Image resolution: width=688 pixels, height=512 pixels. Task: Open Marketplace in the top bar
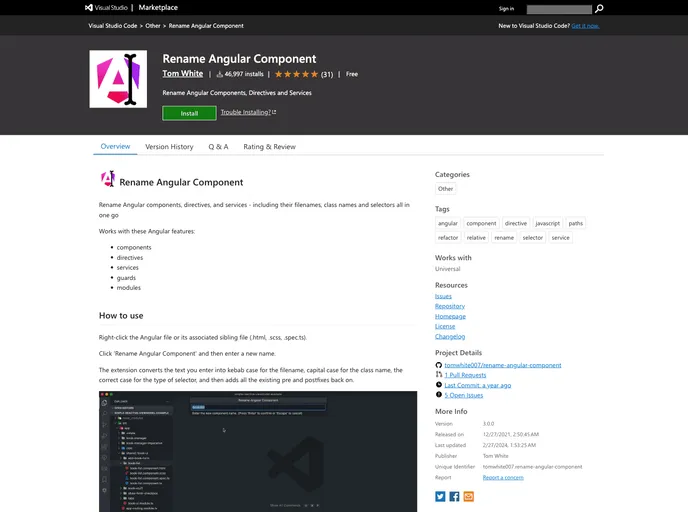[x=158, y=7]
